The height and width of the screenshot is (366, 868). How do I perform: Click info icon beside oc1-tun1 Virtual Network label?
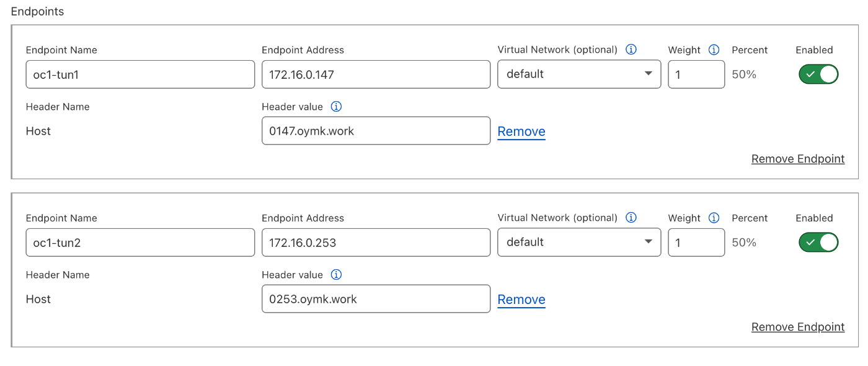pyautogui.click(x=631, y=50)
